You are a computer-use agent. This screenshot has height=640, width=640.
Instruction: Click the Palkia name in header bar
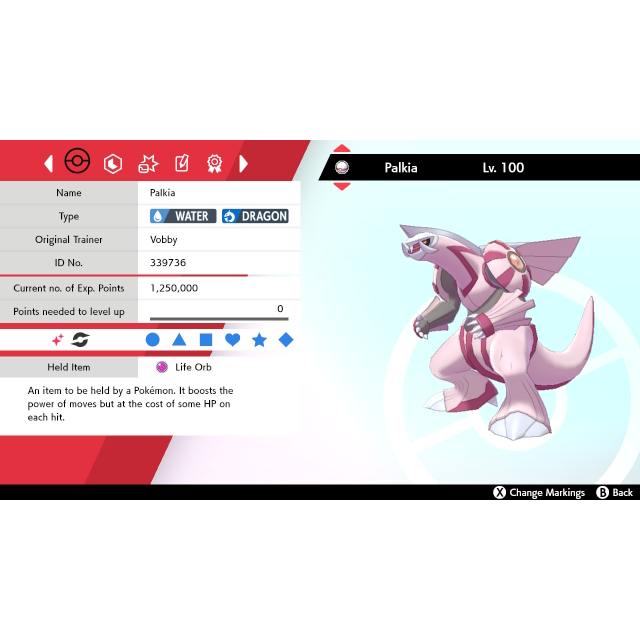401,168
